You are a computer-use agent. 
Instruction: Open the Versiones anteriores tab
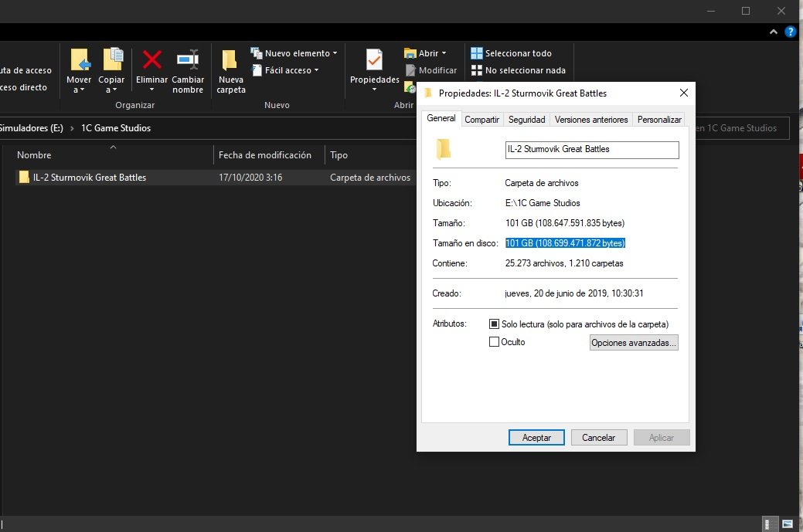(x=591, y=120)
